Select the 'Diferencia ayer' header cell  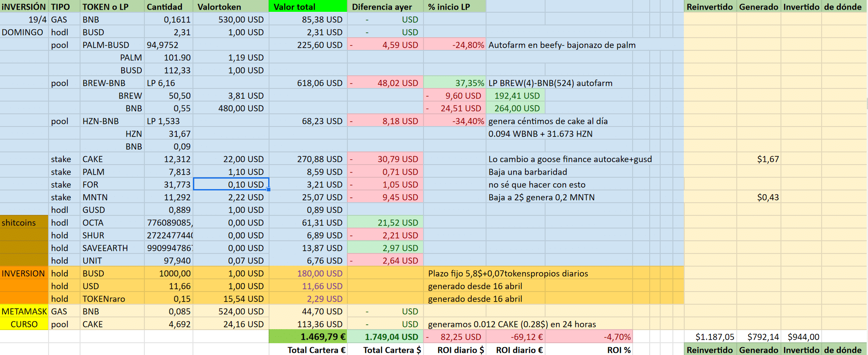point(385,7)
